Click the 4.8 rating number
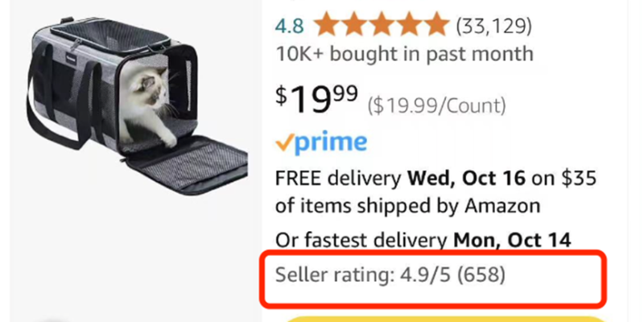644x322 pixels. 289,26
